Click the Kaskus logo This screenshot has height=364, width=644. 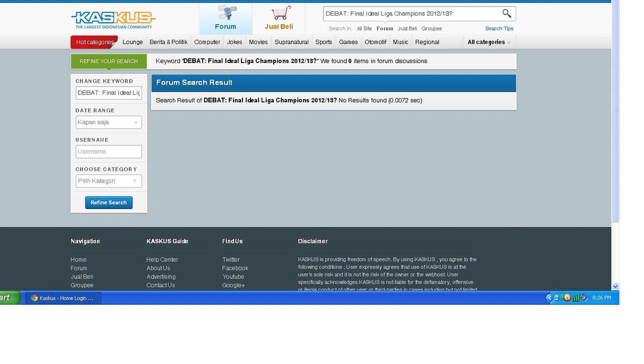(113, 19)
